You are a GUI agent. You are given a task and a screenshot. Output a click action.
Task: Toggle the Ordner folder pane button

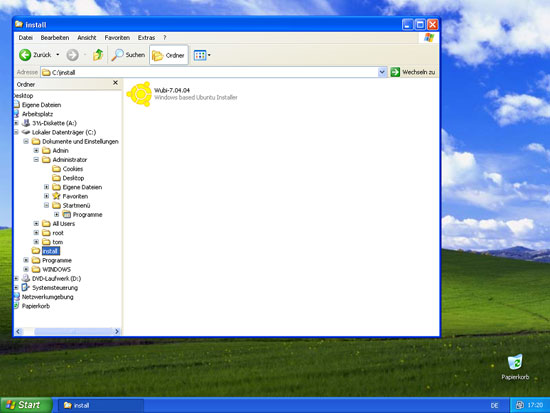169,55
